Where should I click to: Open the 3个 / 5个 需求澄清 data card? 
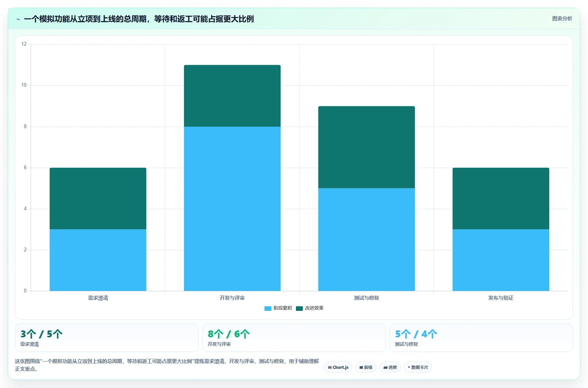coord(107,338)
